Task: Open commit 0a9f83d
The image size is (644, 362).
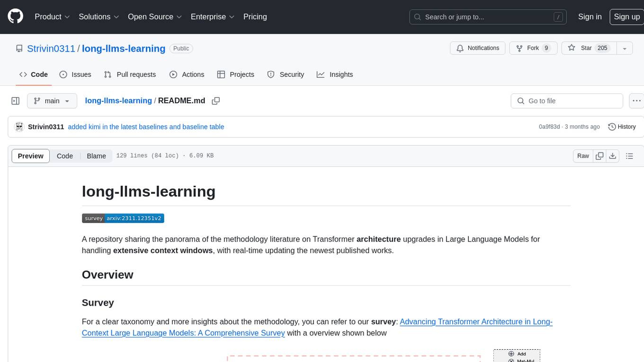Action: coord(549,127)
